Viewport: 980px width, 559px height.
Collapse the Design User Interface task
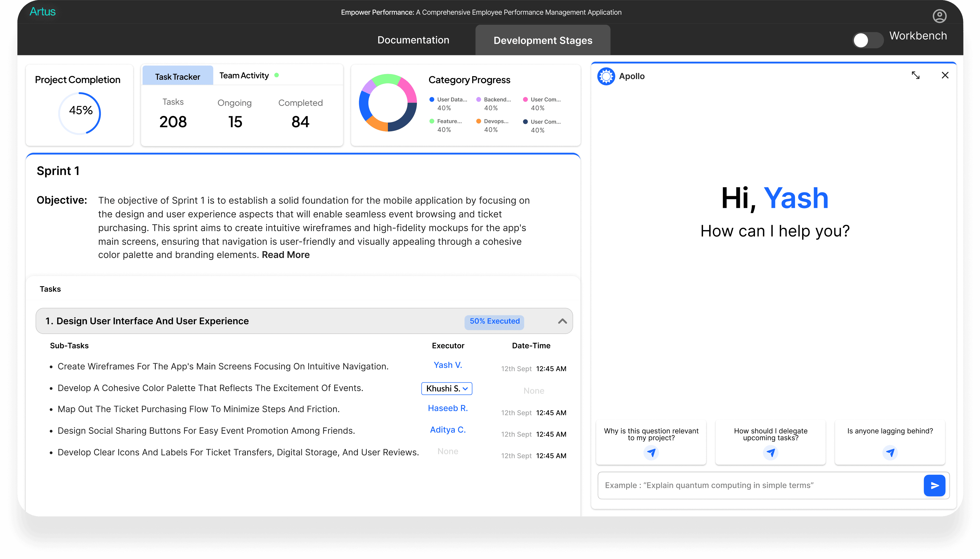(562, 321)
